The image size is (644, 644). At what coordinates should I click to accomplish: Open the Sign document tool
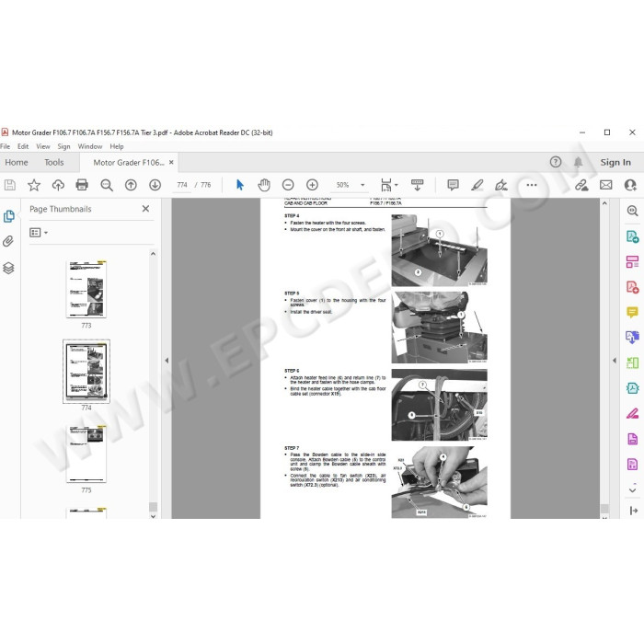click(501, 185)
